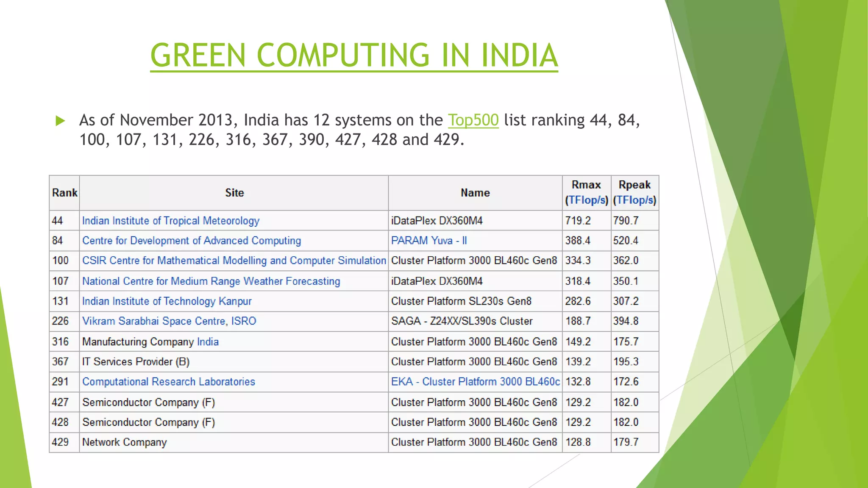The image size is (868, 488).
Task: Open Indian Institute of Technology Kanpur link
Action: 167,301
